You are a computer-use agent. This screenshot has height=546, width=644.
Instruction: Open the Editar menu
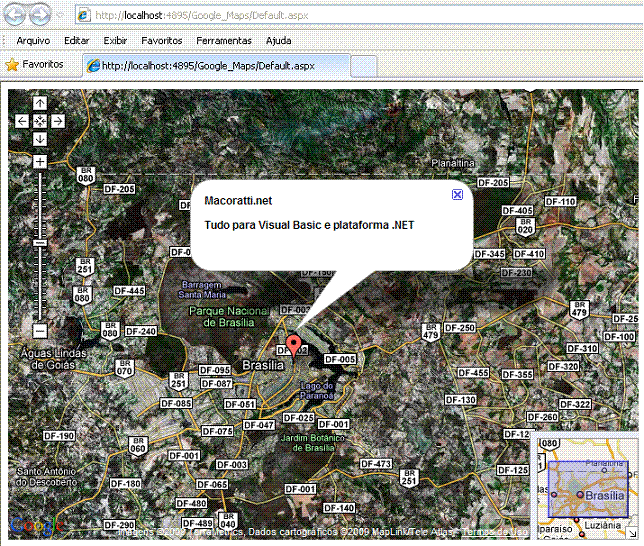click(x=76, y=41)
